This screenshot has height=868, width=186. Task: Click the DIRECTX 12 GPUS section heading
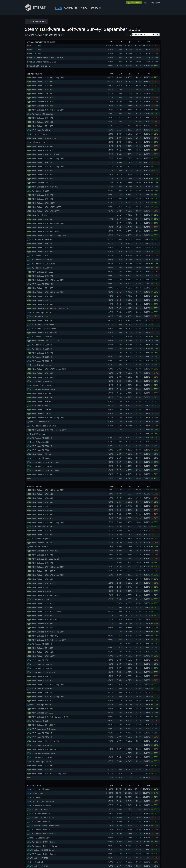(x=34, y=486)
